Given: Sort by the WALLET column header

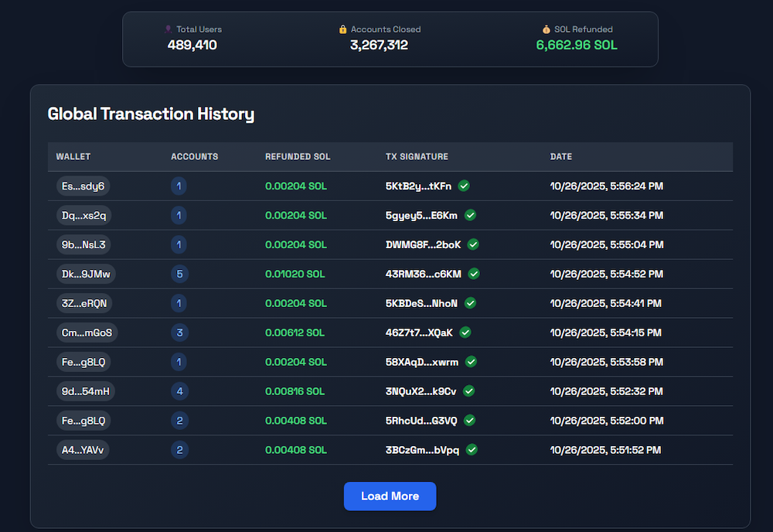Looking at the screenshot, I should click(73, 156).
